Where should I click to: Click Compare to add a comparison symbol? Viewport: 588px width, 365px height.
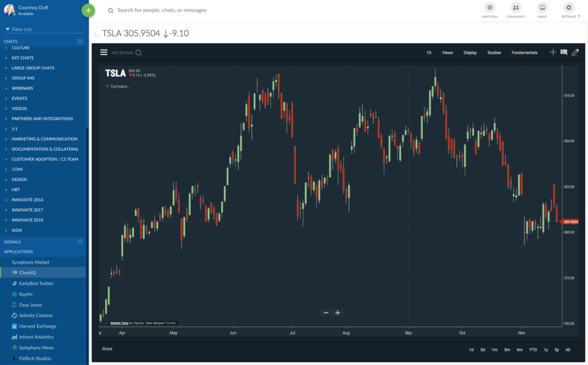[x=117, y=86]
